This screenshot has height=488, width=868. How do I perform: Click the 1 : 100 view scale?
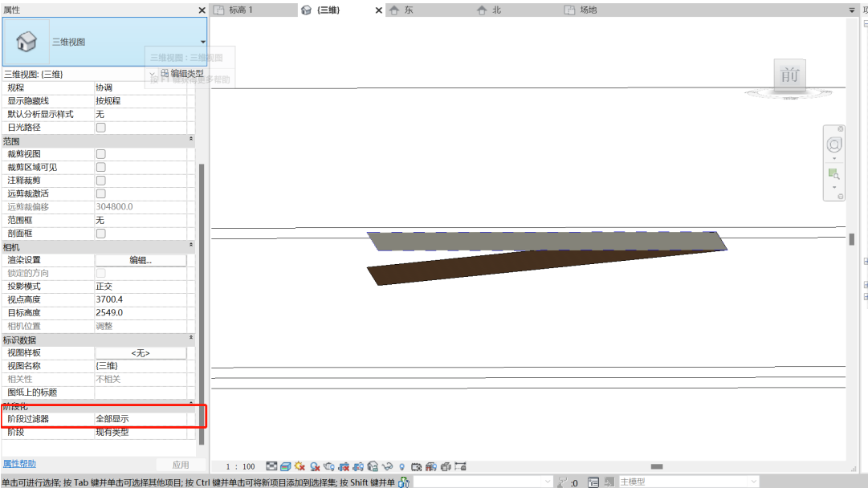point(240,466)
